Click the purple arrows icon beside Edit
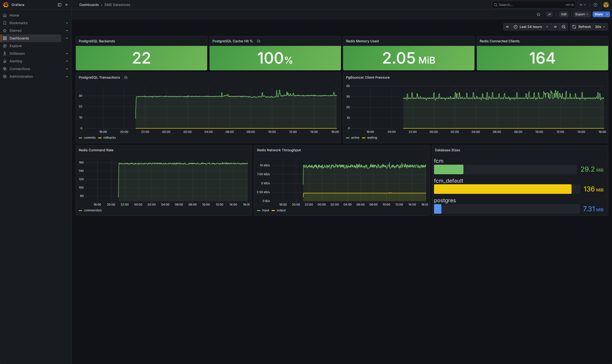 549,14
